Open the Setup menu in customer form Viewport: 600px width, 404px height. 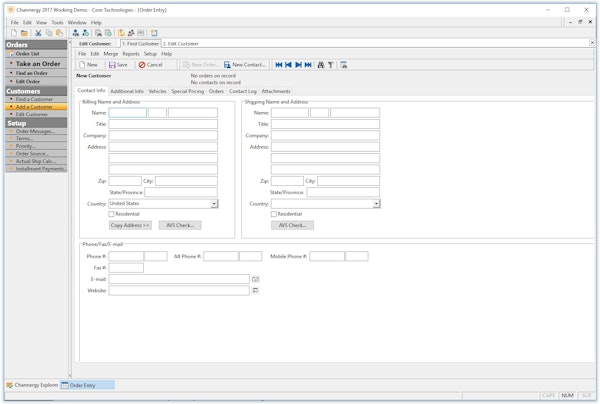point(150,54)
